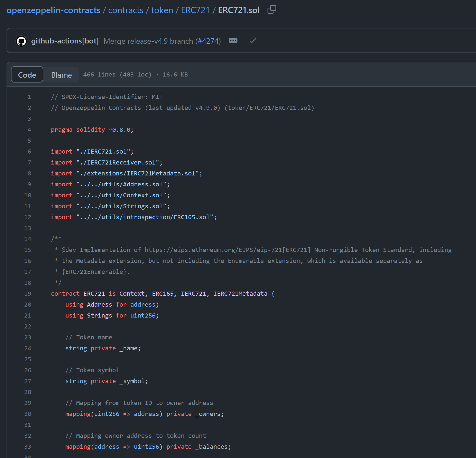The height and width of the screenshot is (458, 476).
Task: Click line number 4 beside pragma
Action: tap(29, 130)
